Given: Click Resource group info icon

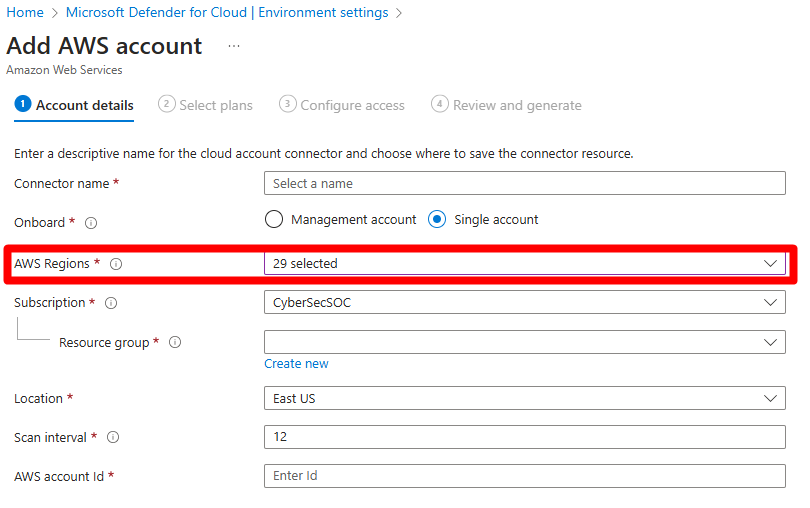Looking at the screenshot, I should coord(175,342).
